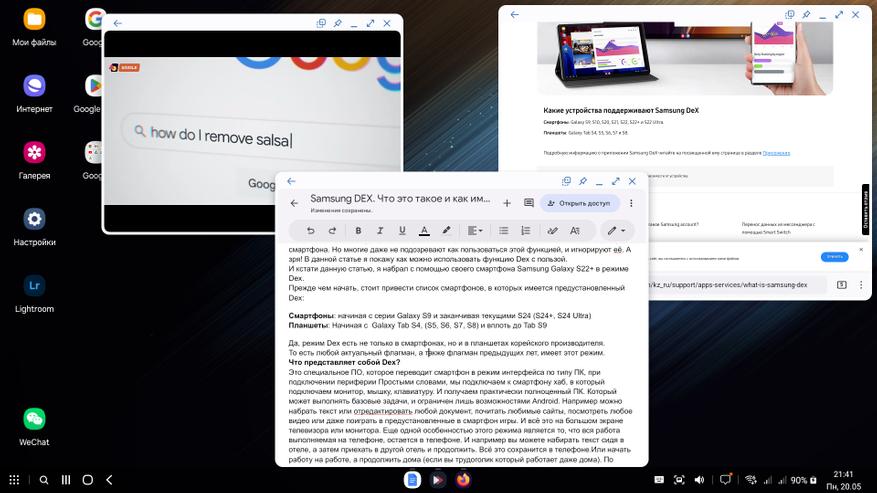877x493 pixels.
Task: Expand the paragraph alignment dropdown
Action: pyautogui.click(x=475, y=231)
